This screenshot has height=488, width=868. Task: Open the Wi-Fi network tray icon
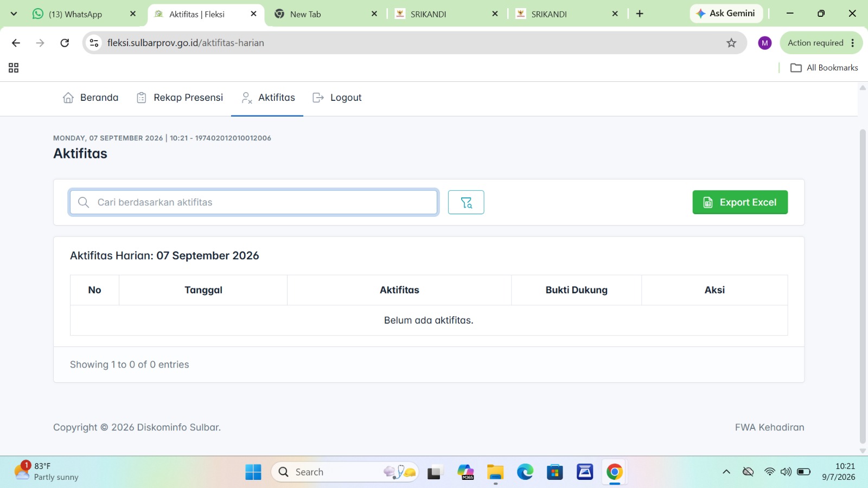pos(769,472)
